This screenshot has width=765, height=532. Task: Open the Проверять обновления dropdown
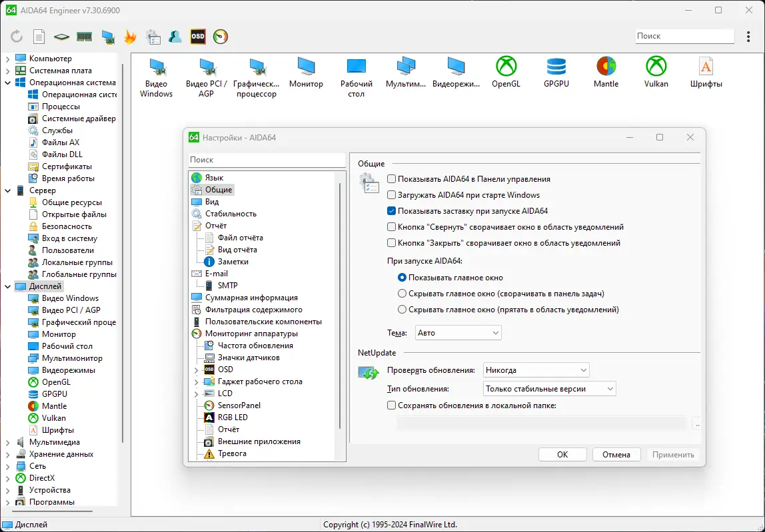coord(536,370)
